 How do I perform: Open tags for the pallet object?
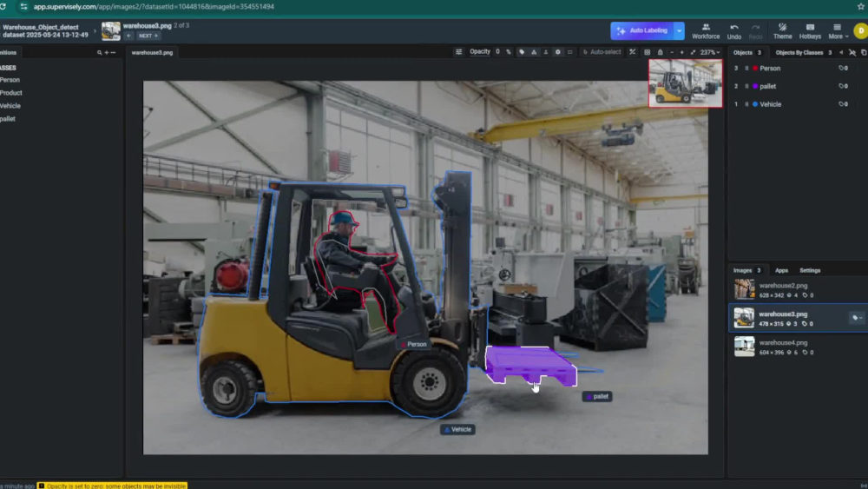click(x=843, y=86)
